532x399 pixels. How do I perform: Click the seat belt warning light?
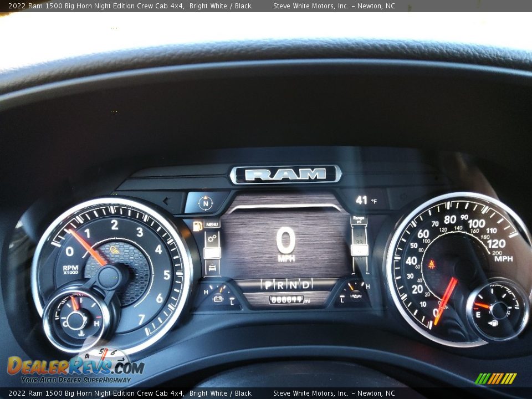click(x=432, y=264)
